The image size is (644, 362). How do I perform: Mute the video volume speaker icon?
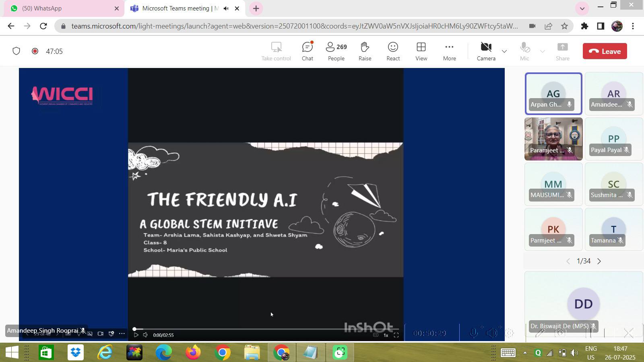point(145,335)
